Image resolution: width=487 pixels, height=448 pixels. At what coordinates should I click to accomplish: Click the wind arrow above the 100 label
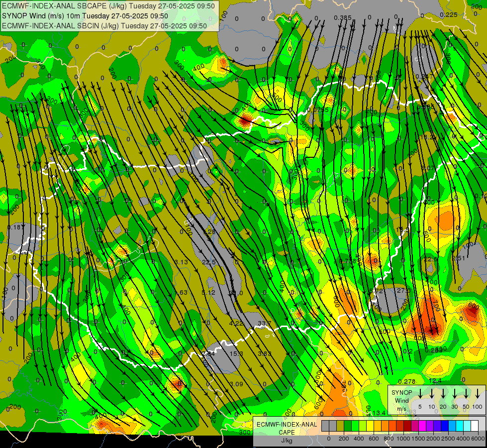[478, 394]
